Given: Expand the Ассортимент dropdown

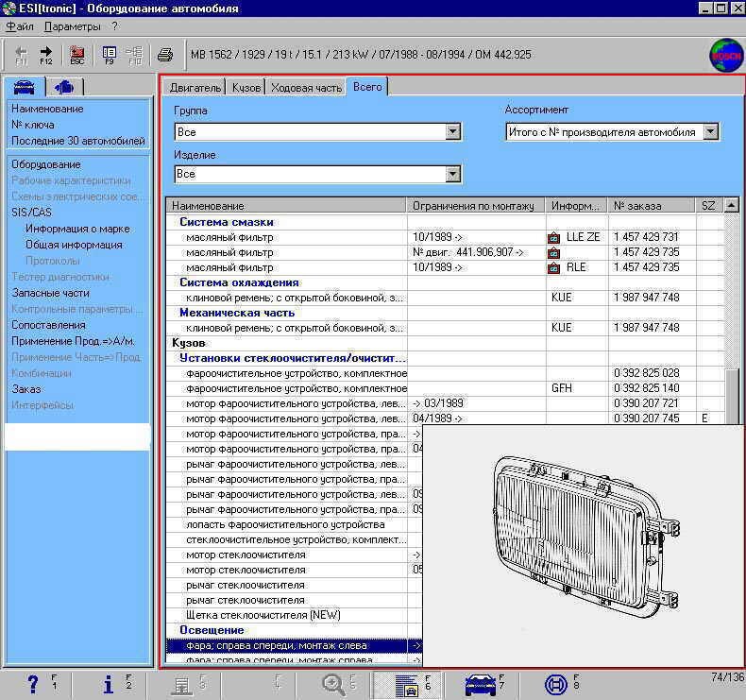Looking at the screenshot, I should tap(710, 133).
